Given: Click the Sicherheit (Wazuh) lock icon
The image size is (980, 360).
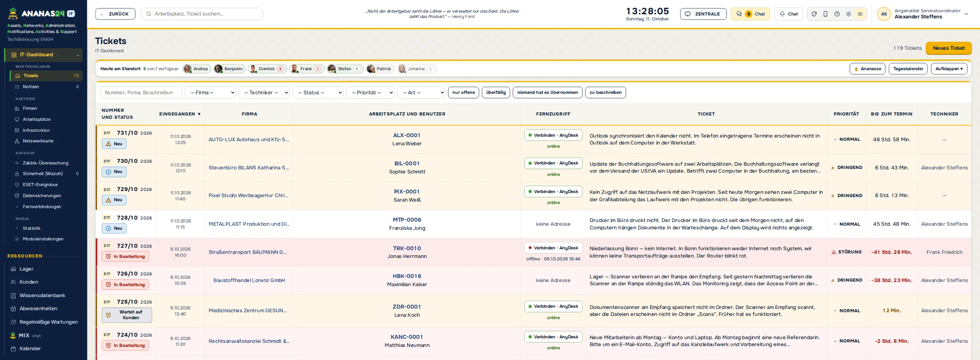Looking at the screenshot, I should (x=17, y=174).
